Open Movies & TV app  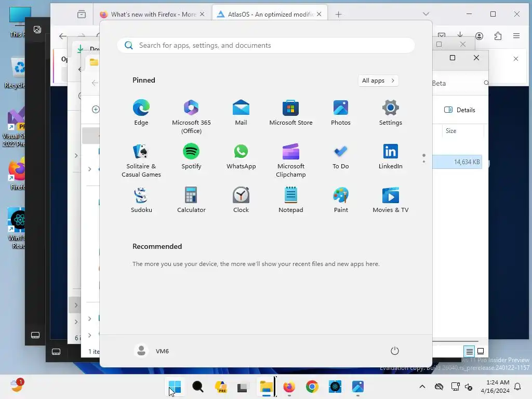click(x=391, y=200)
